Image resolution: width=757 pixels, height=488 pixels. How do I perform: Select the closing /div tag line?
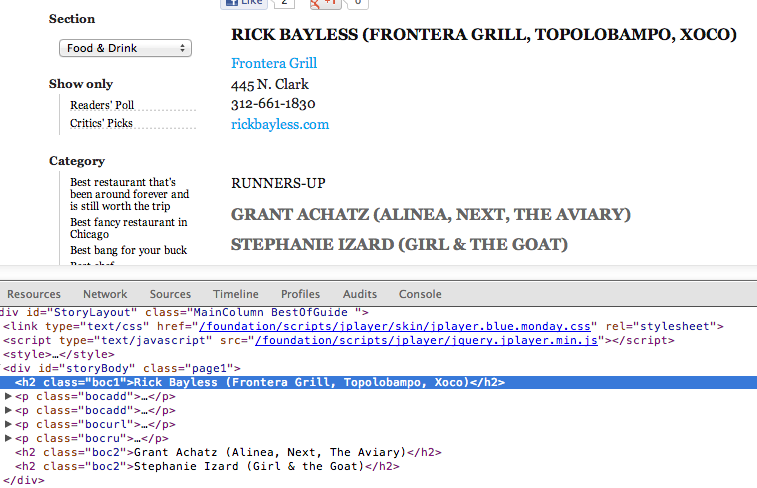point(24,480)
